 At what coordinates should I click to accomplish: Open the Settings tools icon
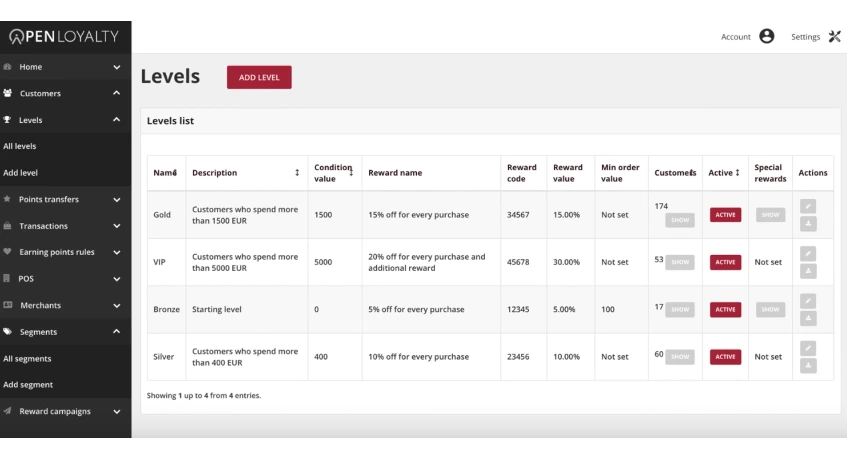[834, 37]
